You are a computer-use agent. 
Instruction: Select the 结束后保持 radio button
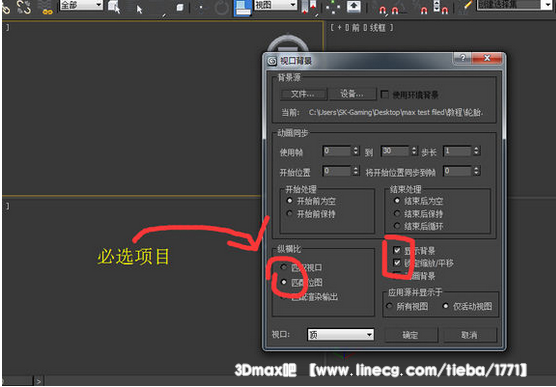(397, 213)
